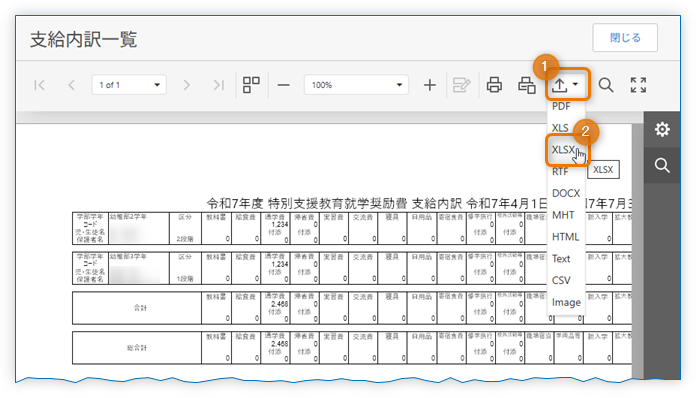Expand the Export To dropdown arrow
Screen dimensions: 696x398
(x=575, y=84)
